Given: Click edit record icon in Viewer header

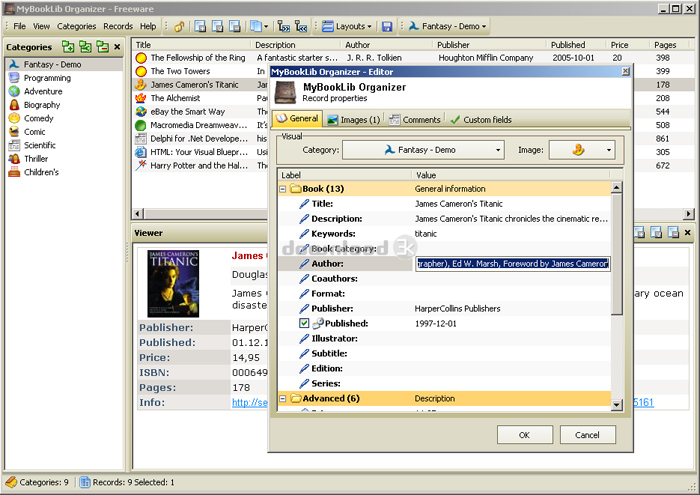Looking at the screenshot, I should [x=656, y=232].
